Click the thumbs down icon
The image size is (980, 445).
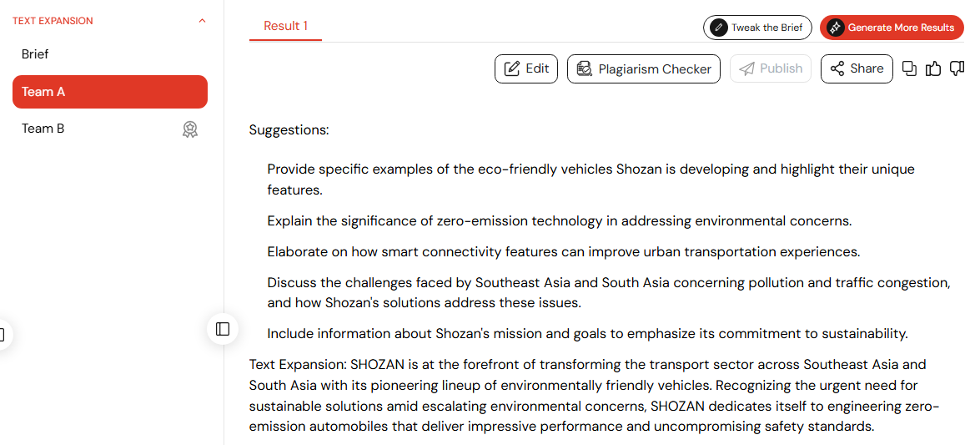pos(957,68)
